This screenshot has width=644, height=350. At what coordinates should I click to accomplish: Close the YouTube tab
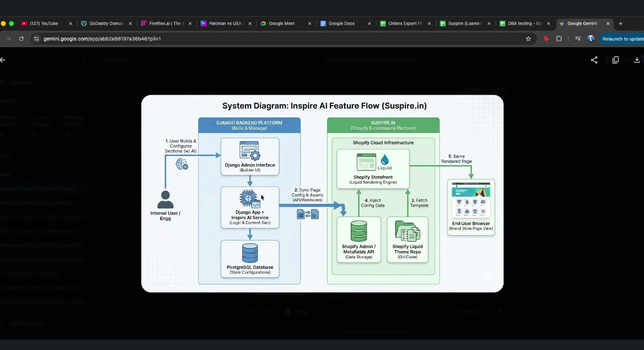pos(71,23)
